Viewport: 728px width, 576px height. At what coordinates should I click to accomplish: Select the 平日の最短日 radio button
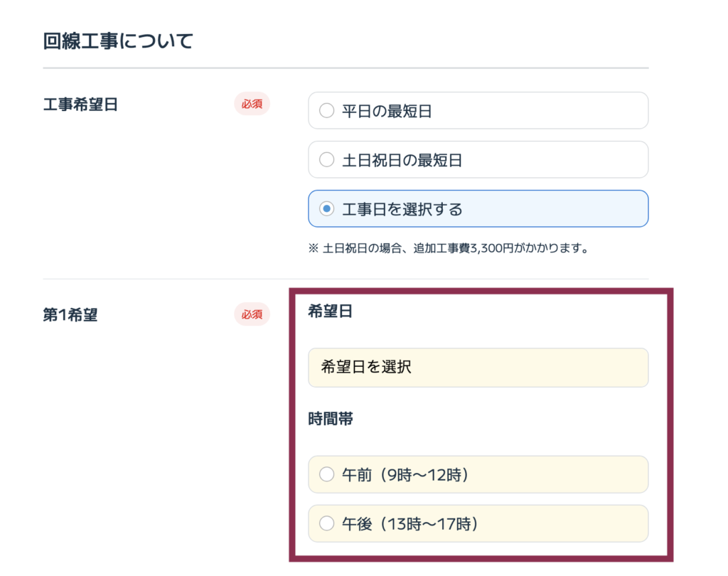tap(327, 110)
